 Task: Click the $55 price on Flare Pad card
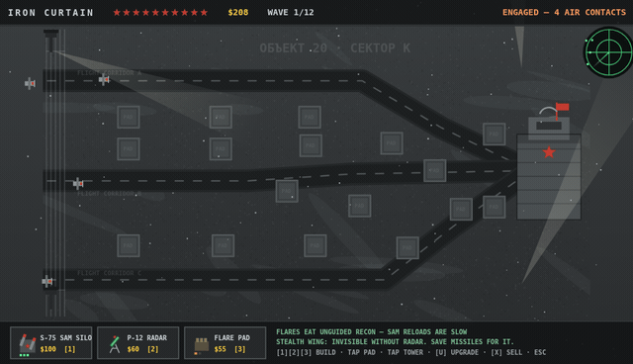pyautogui.click(x=221, y=349)
